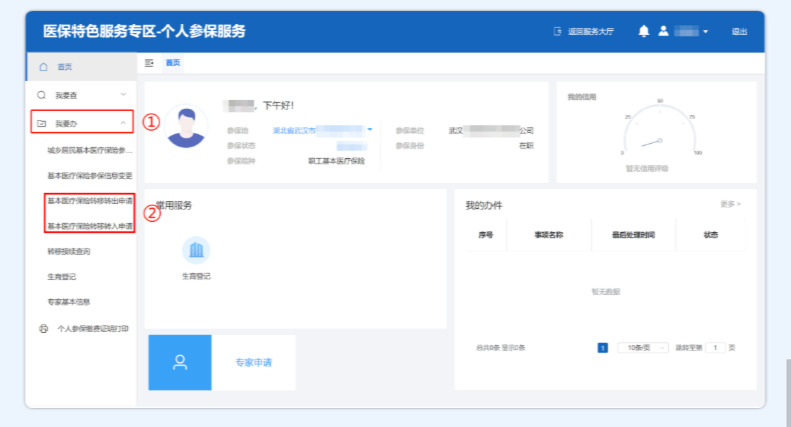The width and height of the screenshot is (791, 427).
Task: Click the 状态 column header
Action: [710, 235]
